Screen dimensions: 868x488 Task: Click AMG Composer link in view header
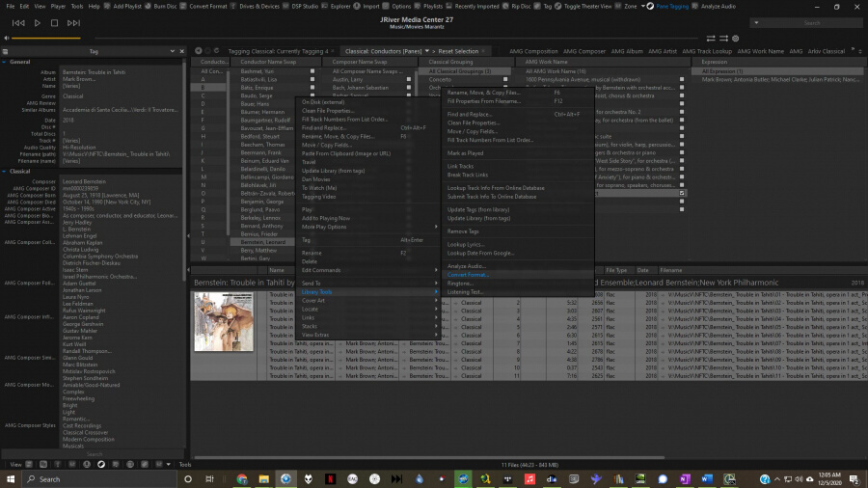tap(584, 51)
